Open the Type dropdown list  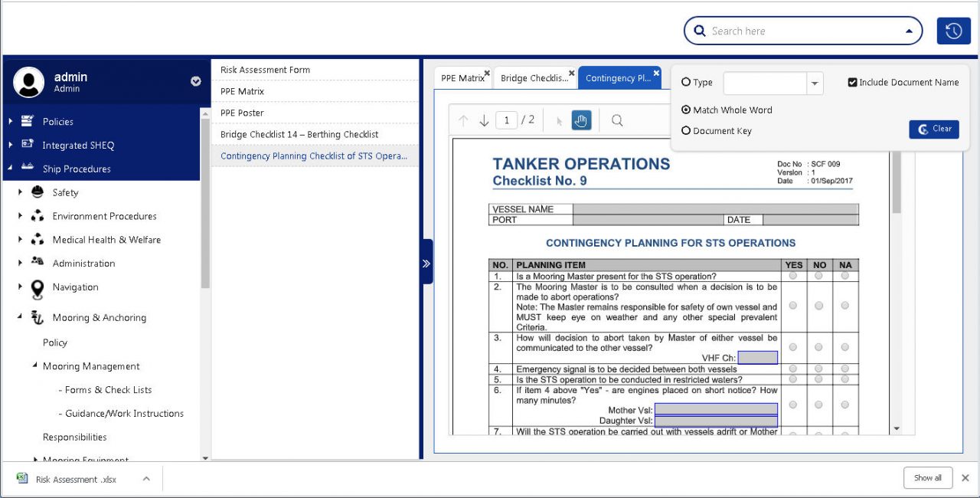click(815, 84)
